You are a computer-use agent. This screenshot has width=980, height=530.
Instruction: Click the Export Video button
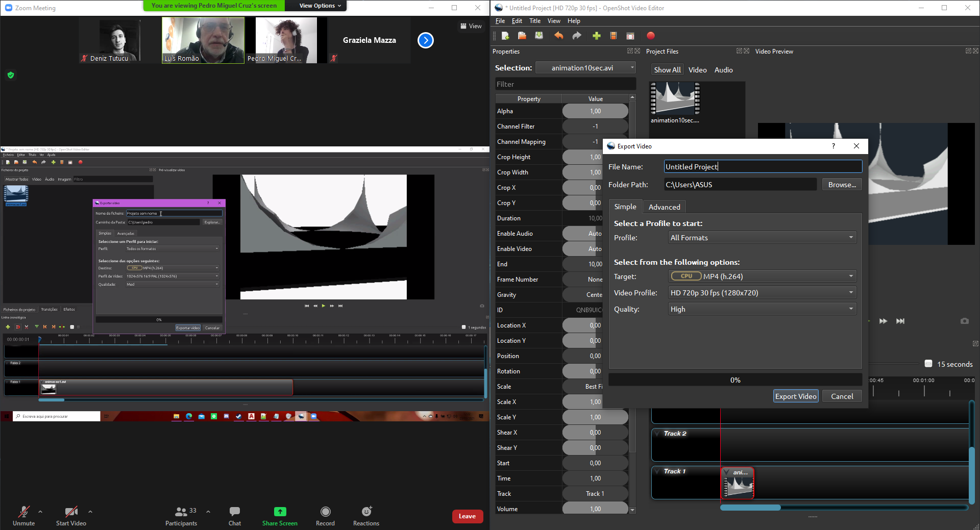click(x=796, y=396)
